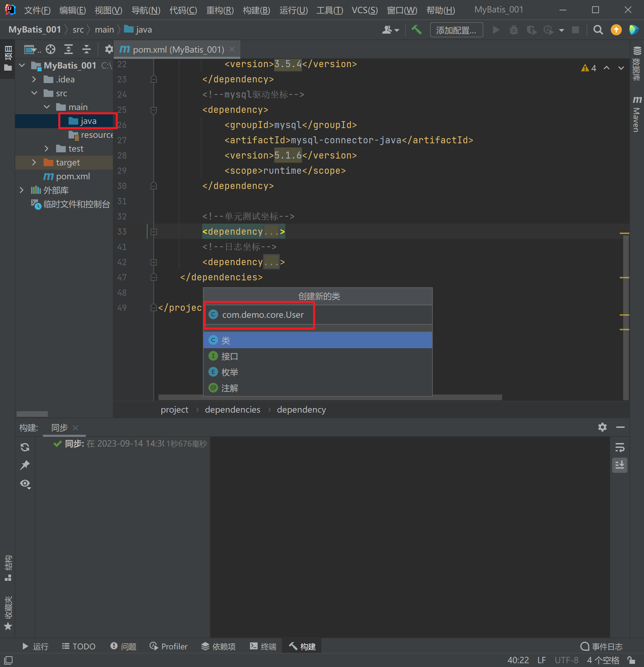Open the build panel settings gear
The image size is (644, 667).
point(602,427)
